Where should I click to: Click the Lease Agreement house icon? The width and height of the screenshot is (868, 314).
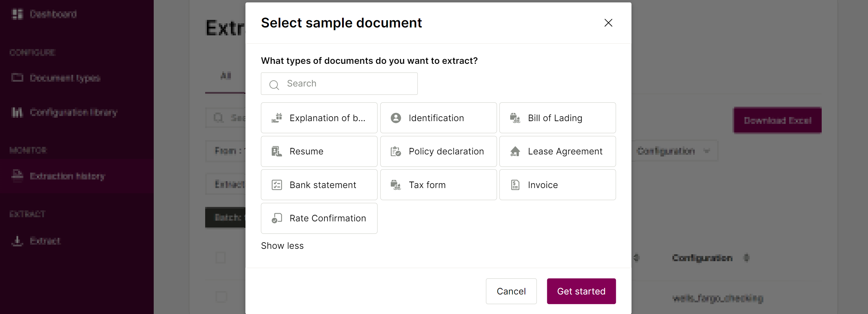coord(515,151)
